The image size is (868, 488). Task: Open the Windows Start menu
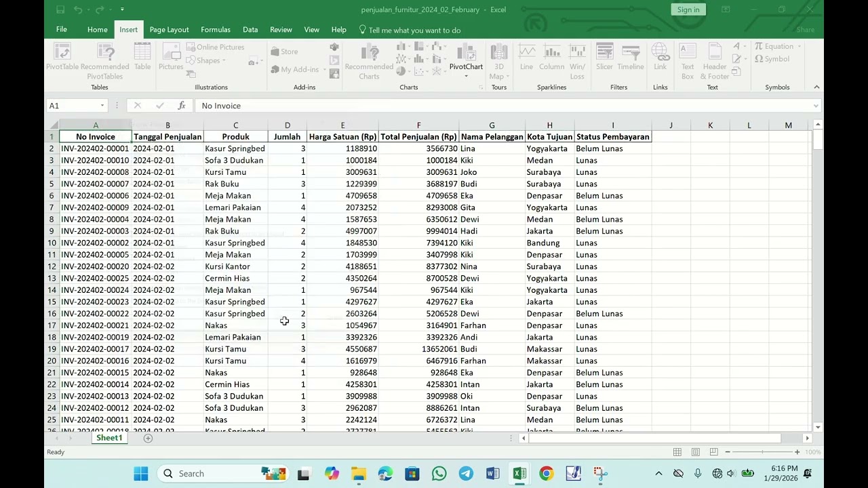pyautogui.click(x=141, y=474)
